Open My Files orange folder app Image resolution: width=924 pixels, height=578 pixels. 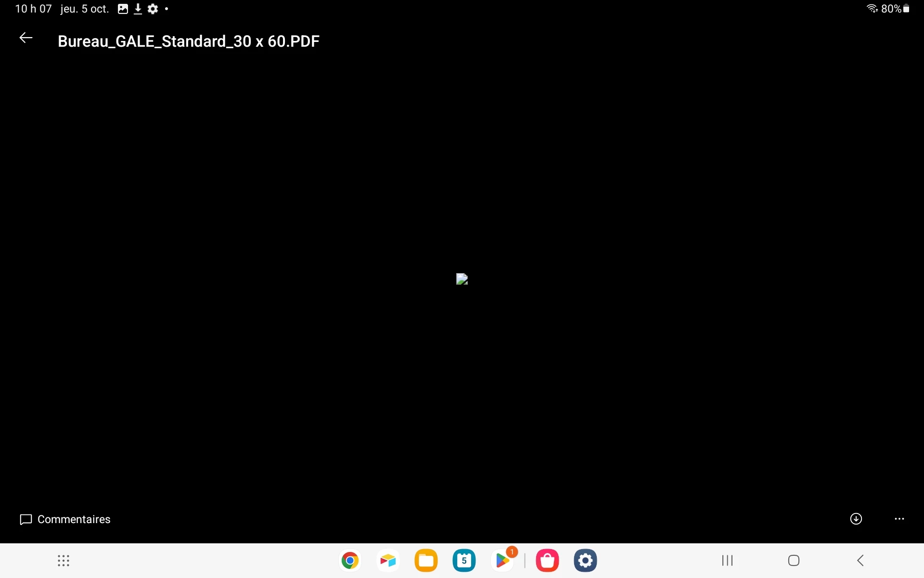tap(426, 561)
